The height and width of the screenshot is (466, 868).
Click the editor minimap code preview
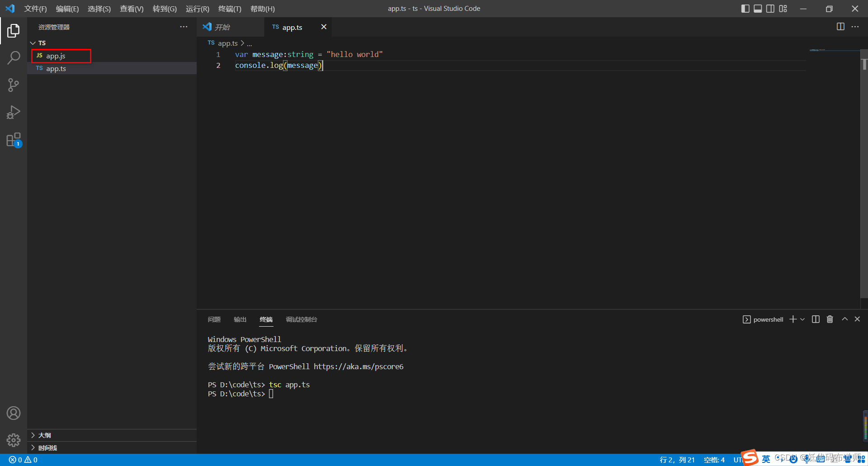tap(817, 50)
